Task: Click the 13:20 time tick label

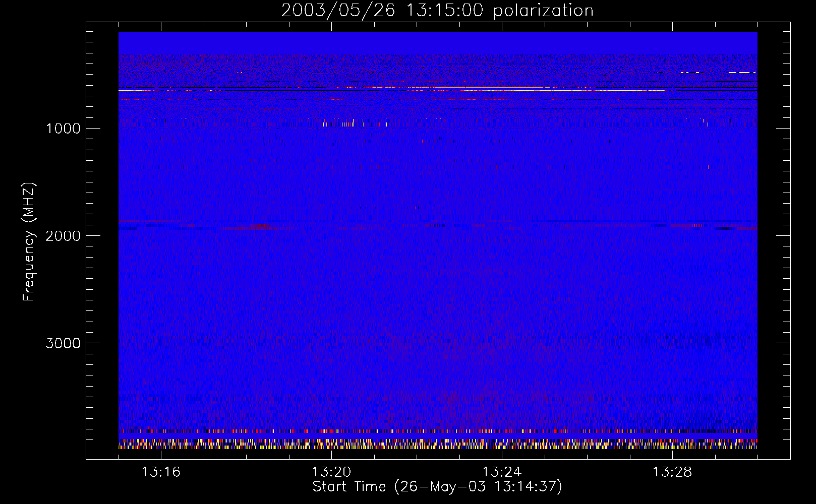Action: [x=331, y=472]
